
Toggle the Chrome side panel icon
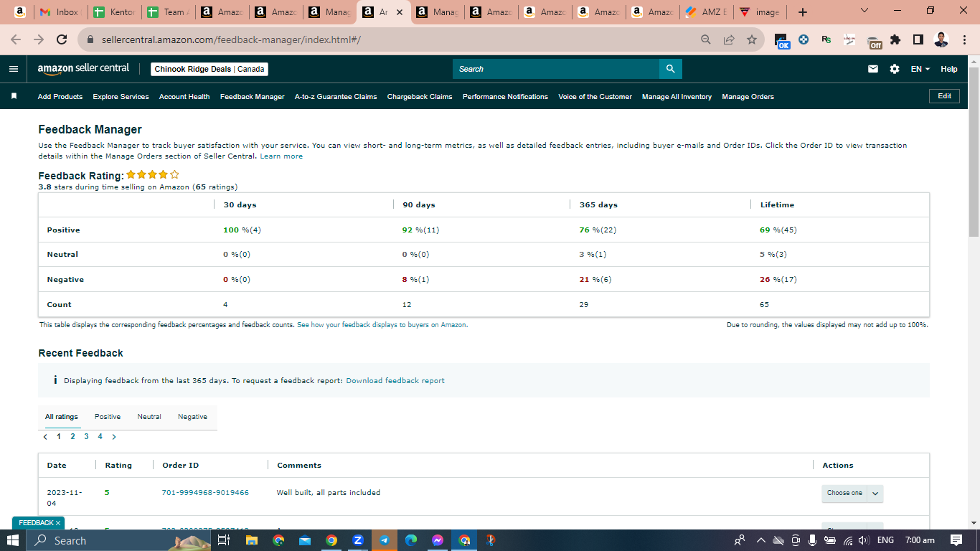pyautogui.click(x=918, y=39)
